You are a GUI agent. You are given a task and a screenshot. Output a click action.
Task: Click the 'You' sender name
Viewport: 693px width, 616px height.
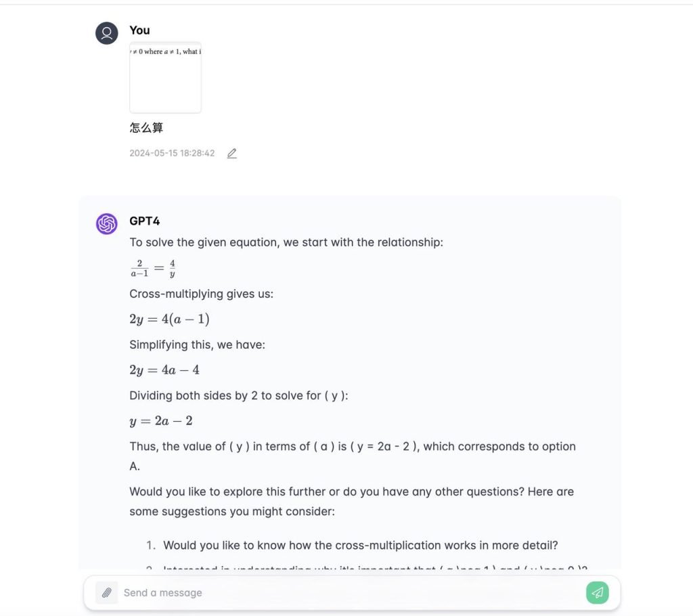(x=139, y=30)
